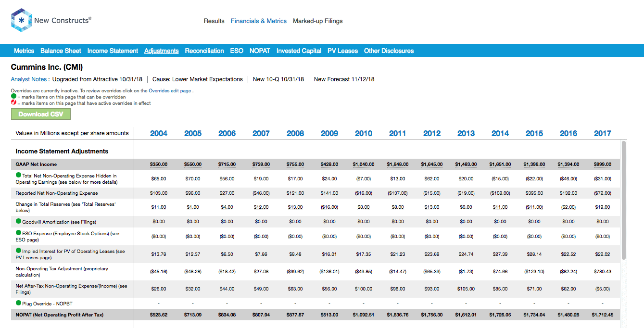This screenshot has width=644, height=328.
Task: Click Net After-Tax Non-Operating Expense row label
Action: [x=72, y=289]
